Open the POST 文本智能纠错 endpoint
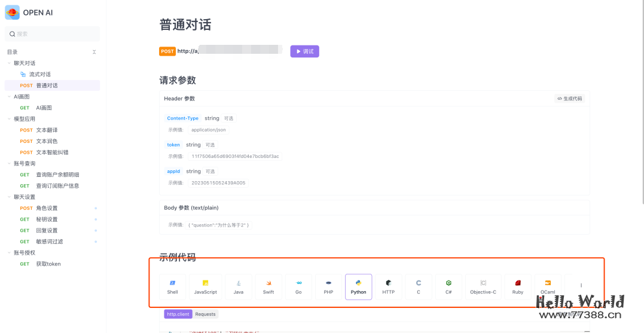 click(x=52, y=152)
